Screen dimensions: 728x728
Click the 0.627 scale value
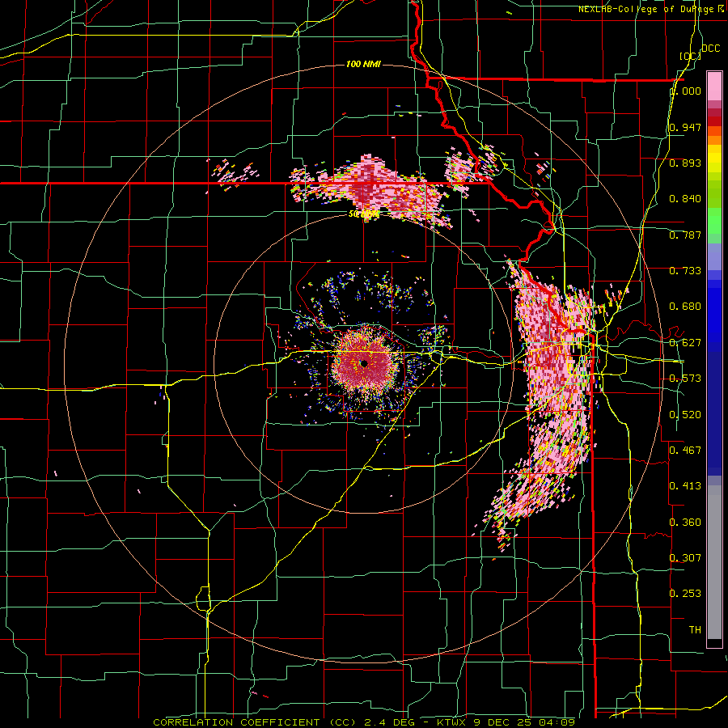coord(685,343)
